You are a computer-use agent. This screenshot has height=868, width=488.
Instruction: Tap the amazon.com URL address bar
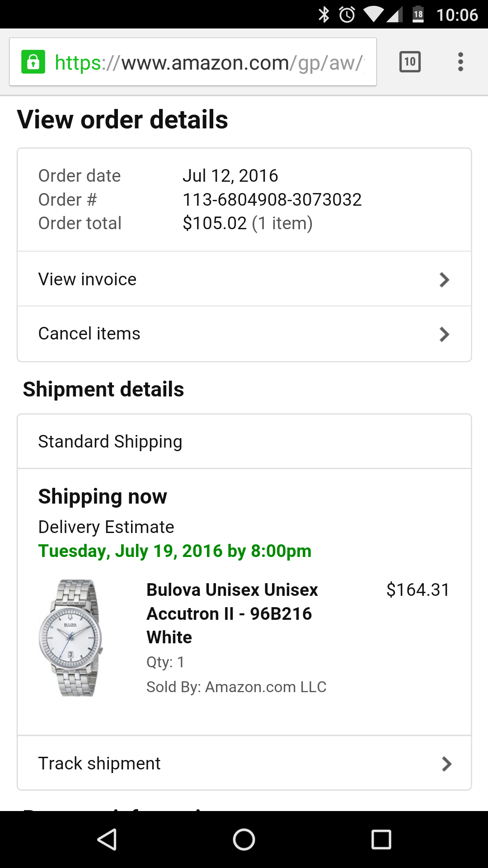(208, 62)
